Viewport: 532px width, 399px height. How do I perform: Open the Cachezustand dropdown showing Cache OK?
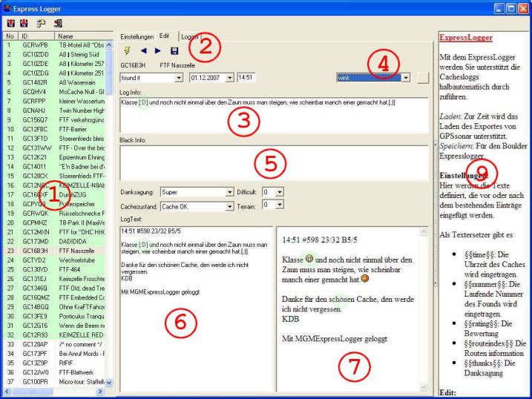point(230,206)
